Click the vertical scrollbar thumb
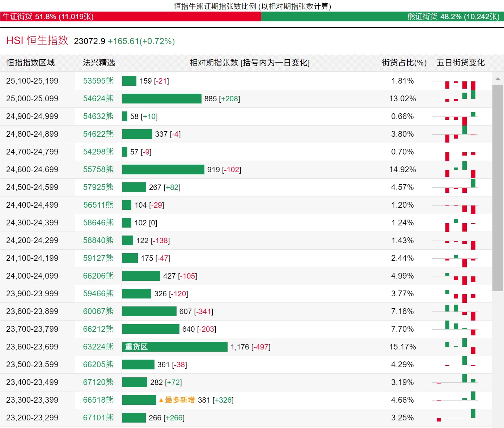This screenshot has height=428, width=504. point(498,188)
